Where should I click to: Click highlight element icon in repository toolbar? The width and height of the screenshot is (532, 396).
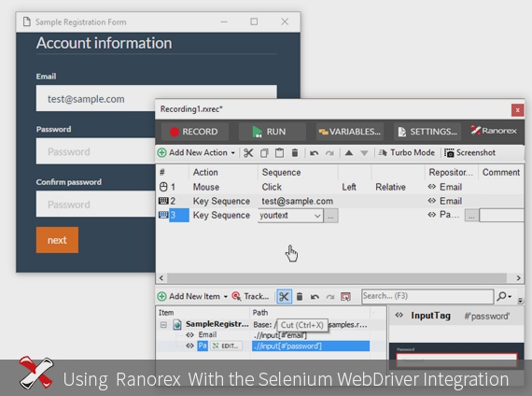pos(345,297)
